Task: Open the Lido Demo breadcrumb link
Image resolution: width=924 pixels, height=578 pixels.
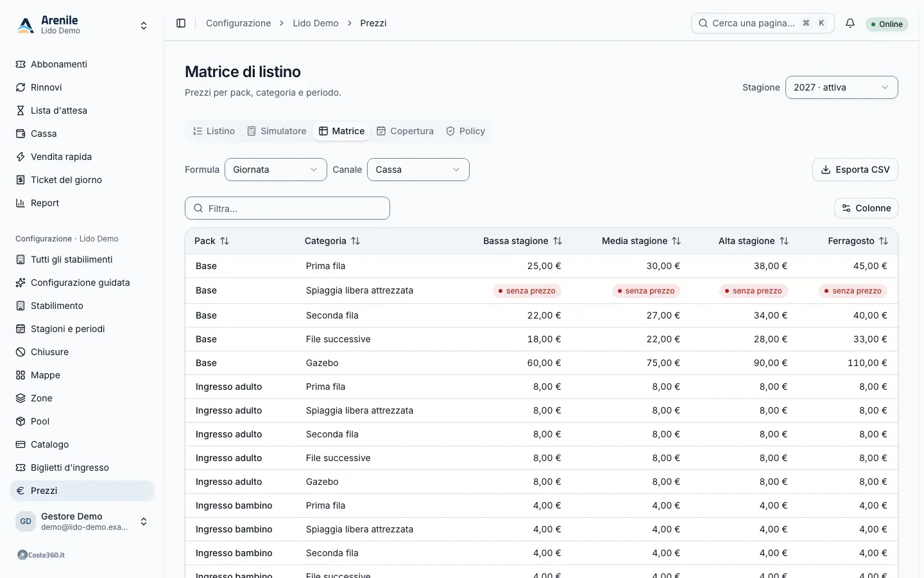Action: tap(316, 23)
